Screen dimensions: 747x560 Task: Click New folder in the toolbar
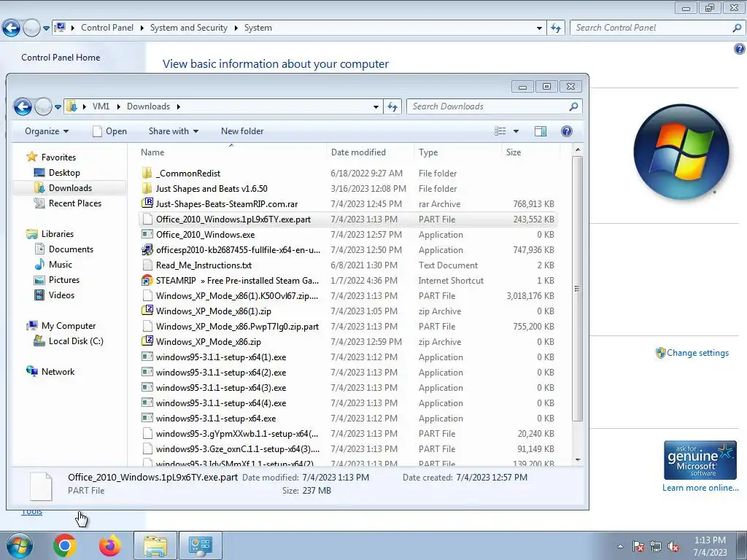[x=242, y=131]
